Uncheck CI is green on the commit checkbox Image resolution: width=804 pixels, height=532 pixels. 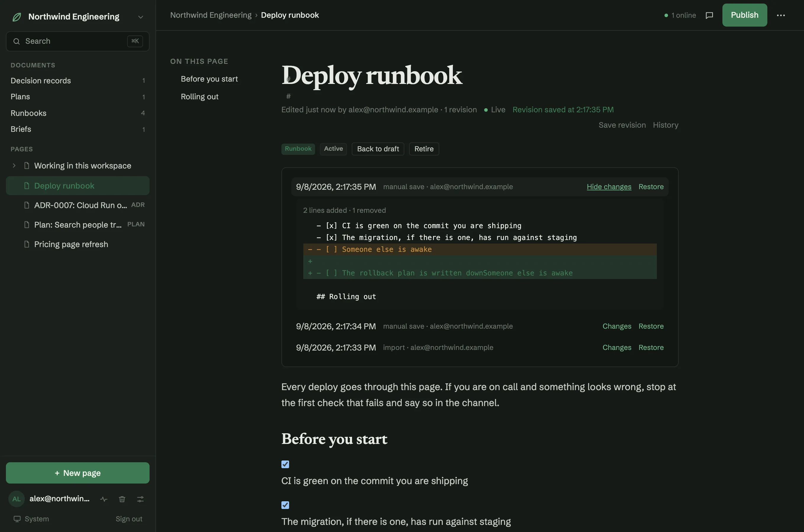coord(285,464)
